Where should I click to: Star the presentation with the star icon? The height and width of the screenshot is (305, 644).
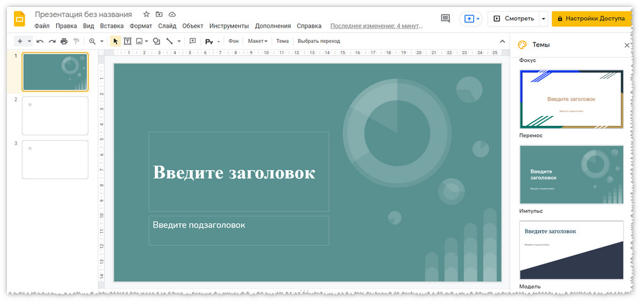146,14
